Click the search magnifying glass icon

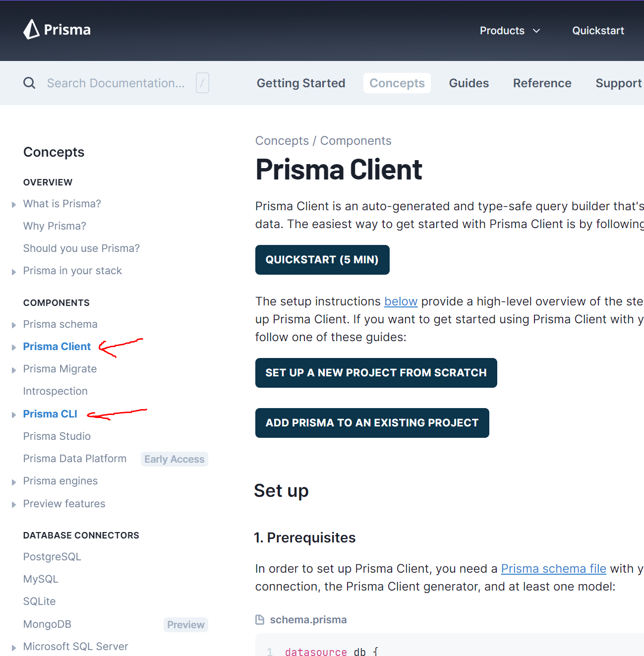pyautogui.click(x=29, y=83)
